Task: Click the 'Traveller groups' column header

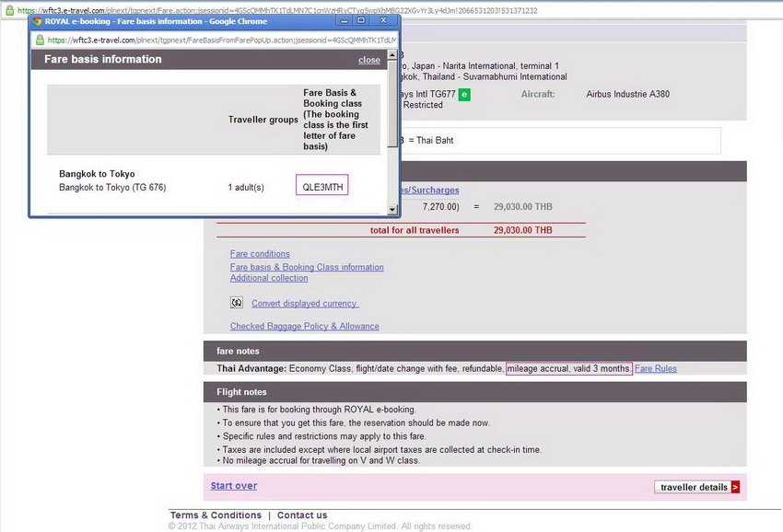Action: click(263, 120)
